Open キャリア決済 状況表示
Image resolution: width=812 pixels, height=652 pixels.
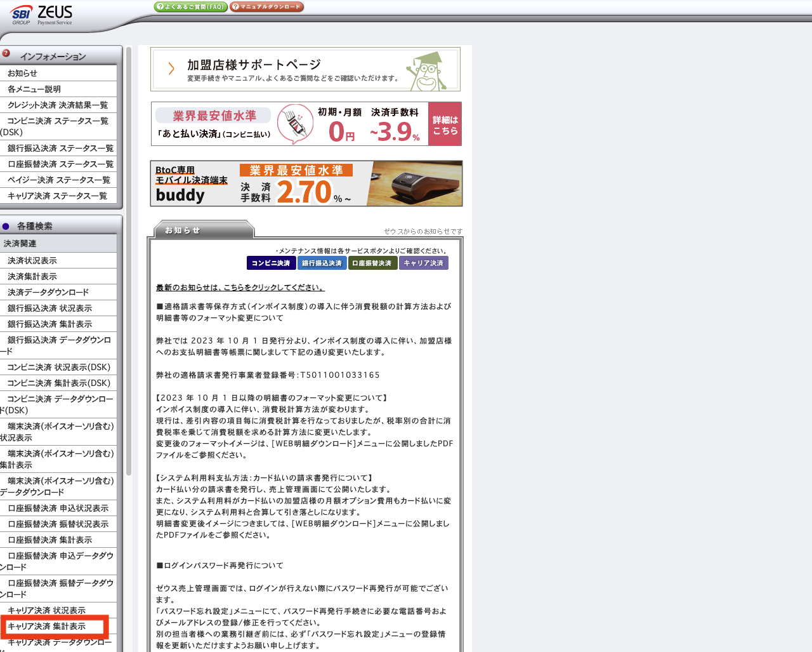[58, 610]
